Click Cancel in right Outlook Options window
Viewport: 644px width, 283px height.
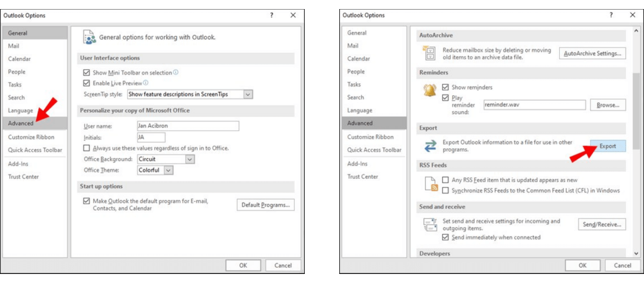click(x=623, y=265)
